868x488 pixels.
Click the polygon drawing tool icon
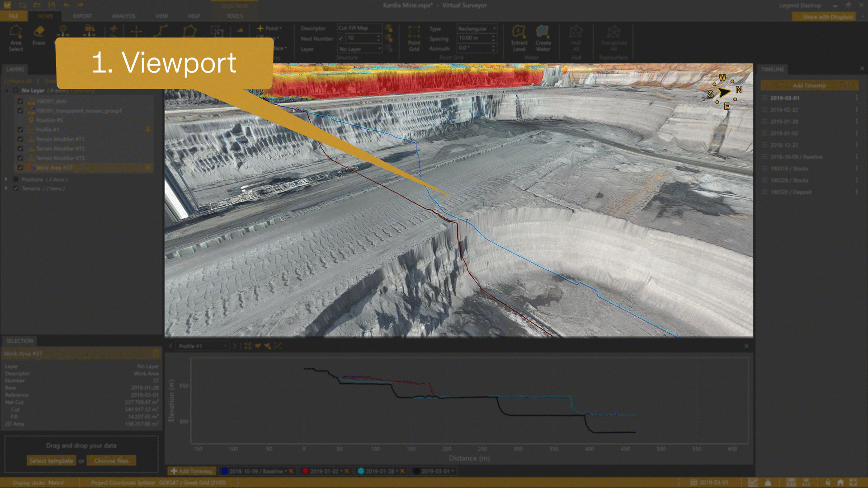189,31
